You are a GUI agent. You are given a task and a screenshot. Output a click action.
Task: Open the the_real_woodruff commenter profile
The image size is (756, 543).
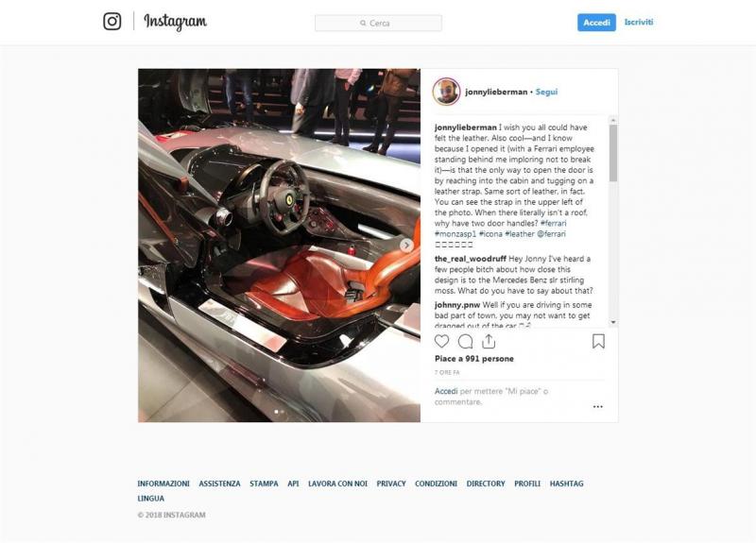point(470,259)
